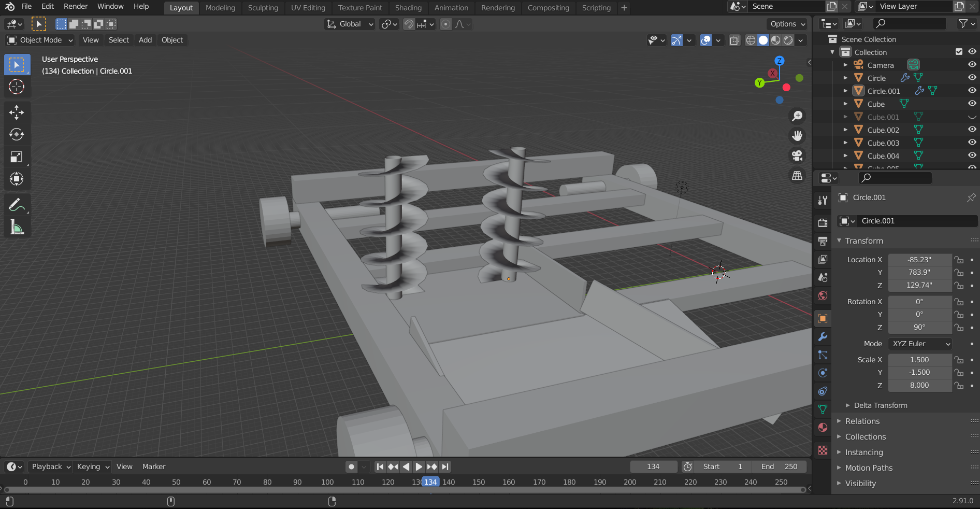Open the viewport Options popover
The image size is (980, 509).
[787, 24]
